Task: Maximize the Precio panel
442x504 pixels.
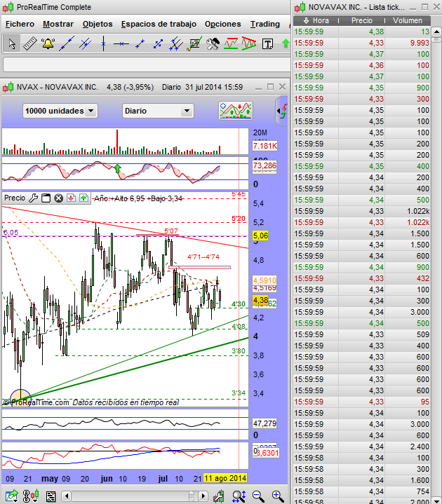Action: 46,198
